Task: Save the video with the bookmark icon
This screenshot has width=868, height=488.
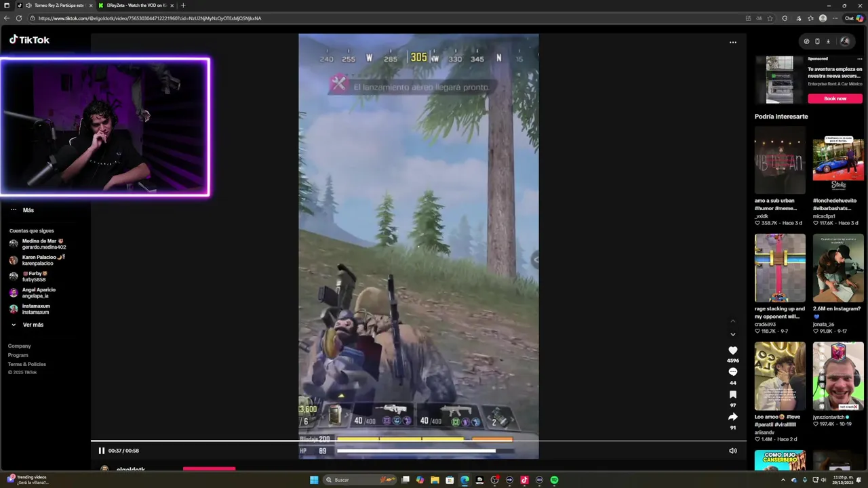Action: (x=732, y=394)
